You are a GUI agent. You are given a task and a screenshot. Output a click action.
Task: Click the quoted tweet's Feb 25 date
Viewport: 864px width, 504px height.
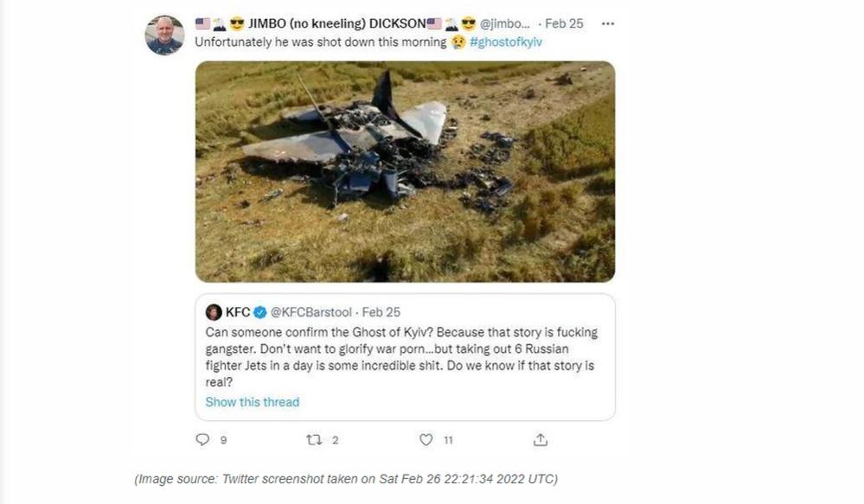(381, 312)
